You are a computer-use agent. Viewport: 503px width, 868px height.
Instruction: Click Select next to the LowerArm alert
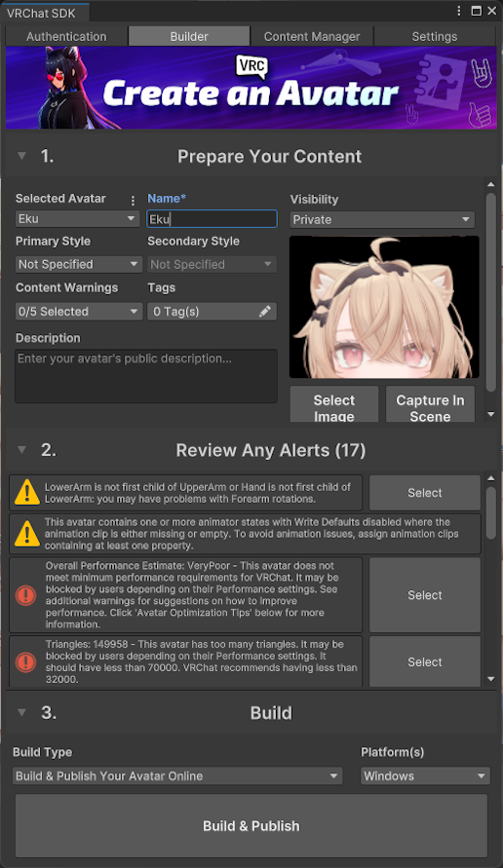point(425,493)
